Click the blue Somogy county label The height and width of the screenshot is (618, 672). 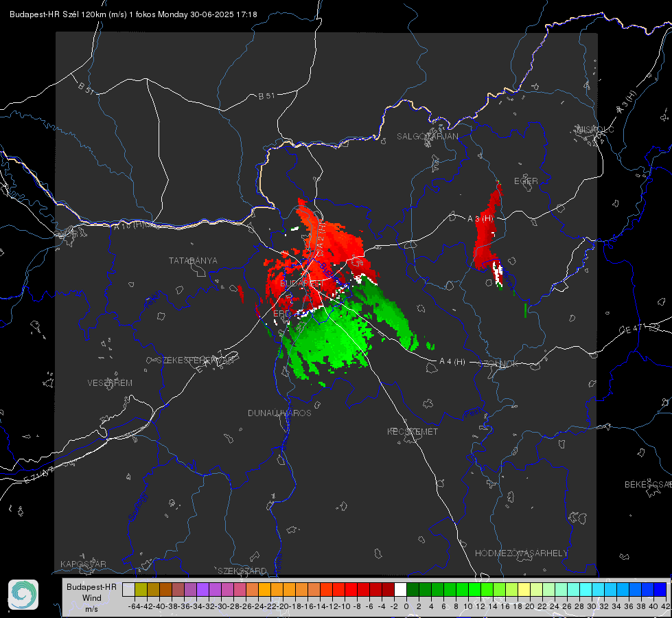[x=137, y=507]
